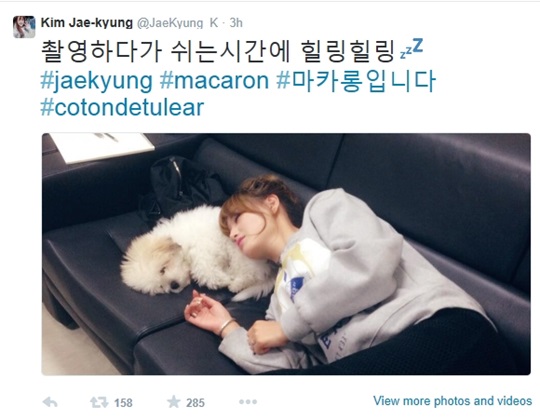
Task: Favorite the tweet using the star icon
Action: click(x=174, y=402)
